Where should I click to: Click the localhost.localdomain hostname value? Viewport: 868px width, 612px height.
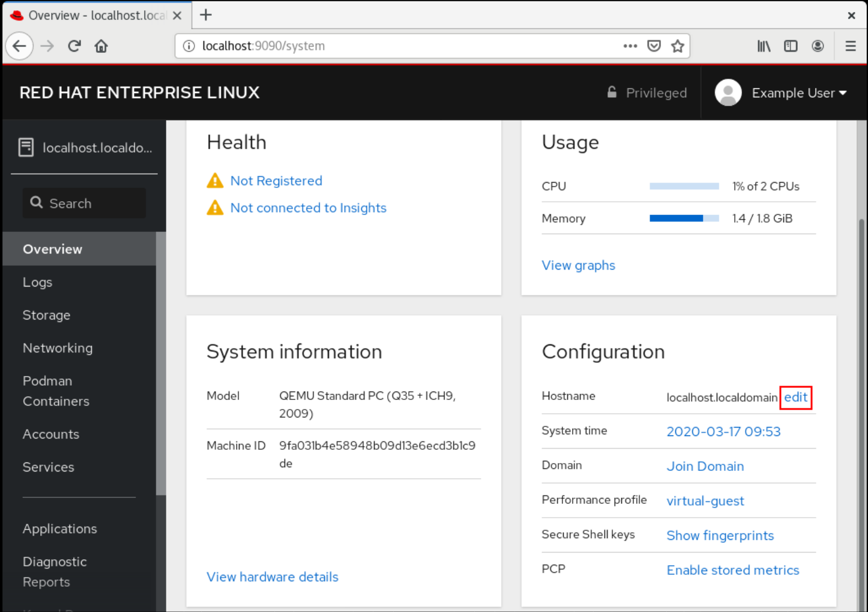click(722, 397)
